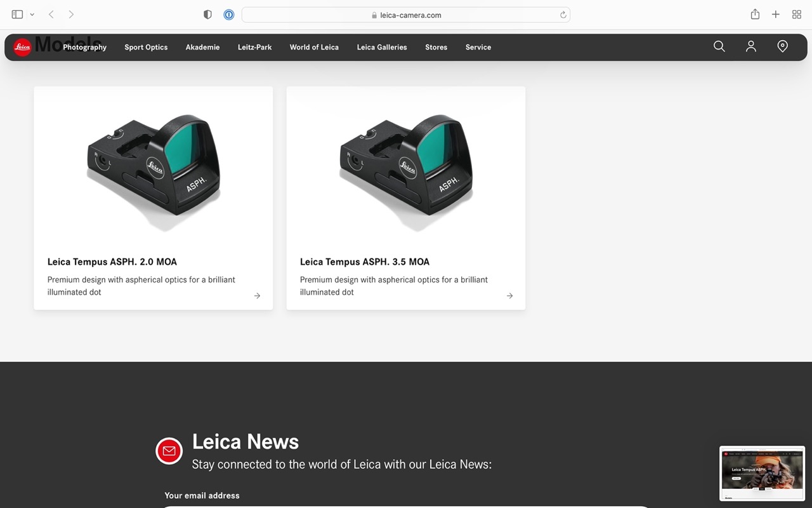Open the World of Leica menu

coord(314,47)
